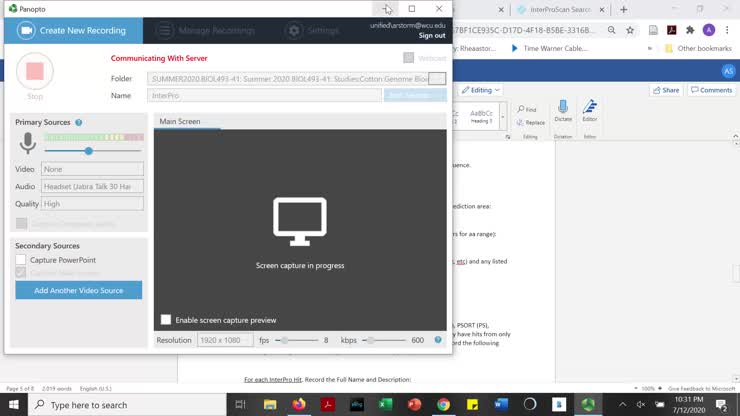Toggle Capture Computer Audio checkbox
Viewport: 740px width, 416px height.
pyautogui.click(x=21, y=223)
